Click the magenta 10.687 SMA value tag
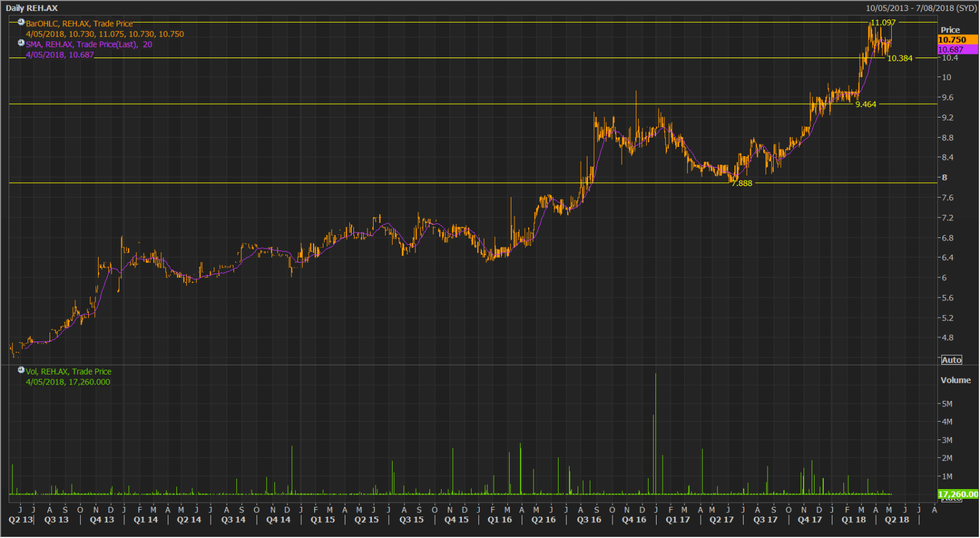The width and height of the screenshot is (980, 538). click(x=958, y=50)
